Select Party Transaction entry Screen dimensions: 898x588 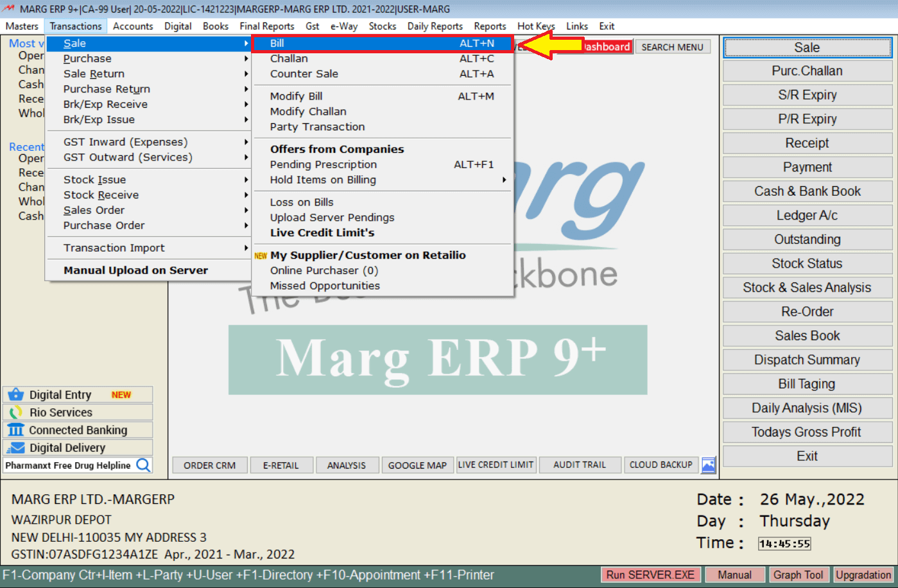tap(383, 127)
